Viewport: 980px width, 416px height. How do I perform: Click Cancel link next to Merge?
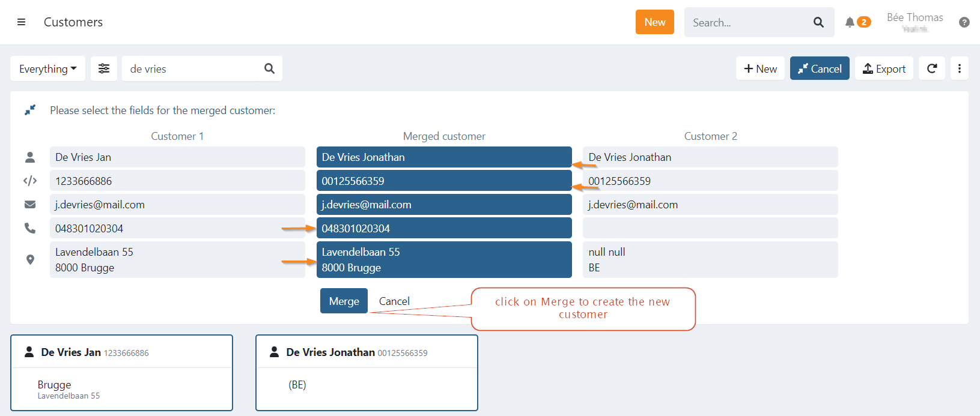click(x=394, y=301)
